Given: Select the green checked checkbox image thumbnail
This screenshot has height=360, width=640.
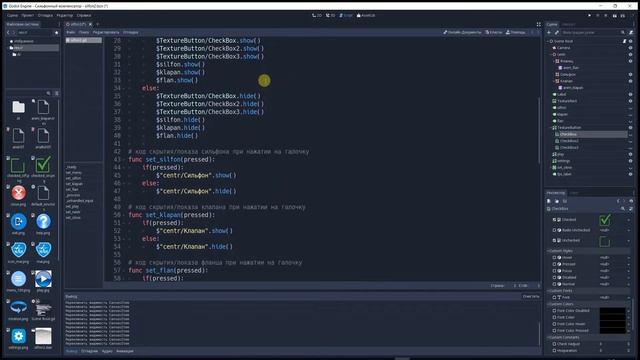Looking at the screenshot, I should (x=43, y=164).
